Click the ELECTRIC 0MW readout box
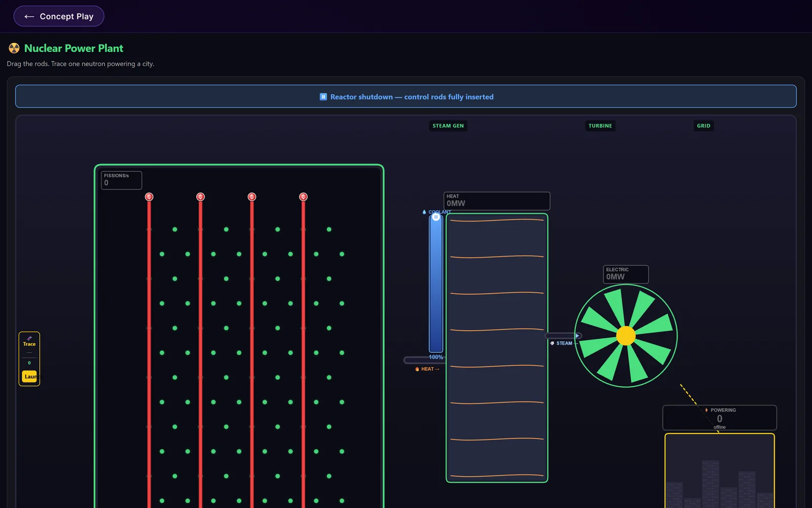Viewport: 812px width, 508px height. tap(626, 274)
